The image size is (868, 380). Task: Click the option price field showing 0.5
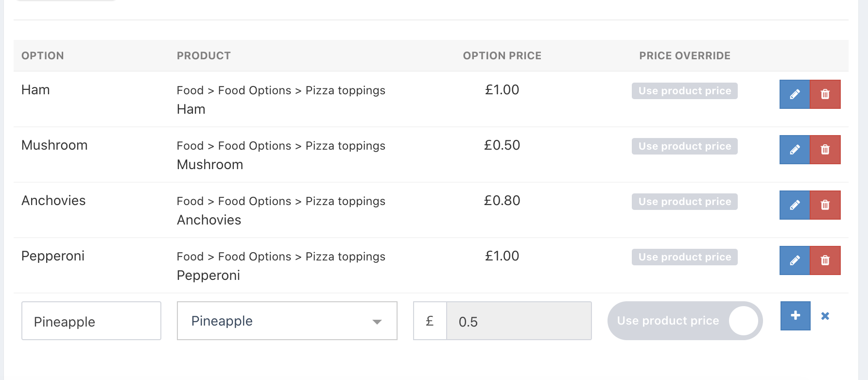(519, 321)
